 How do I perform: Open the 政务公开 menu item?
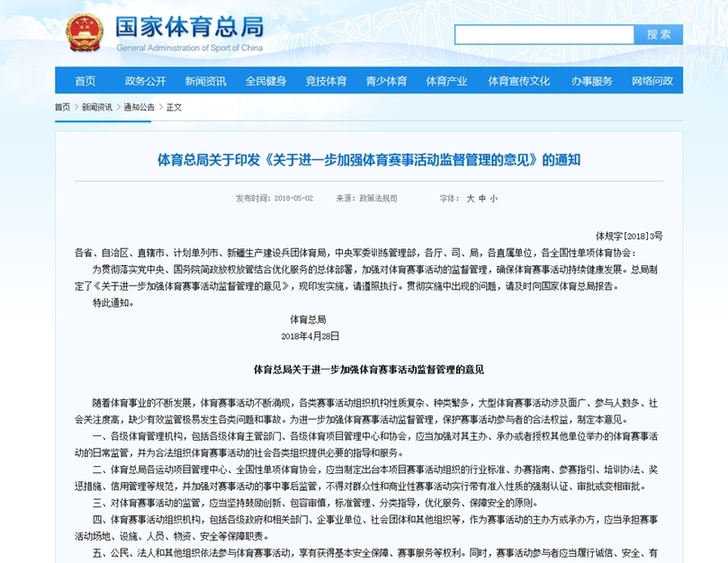(x=145, y=81)
